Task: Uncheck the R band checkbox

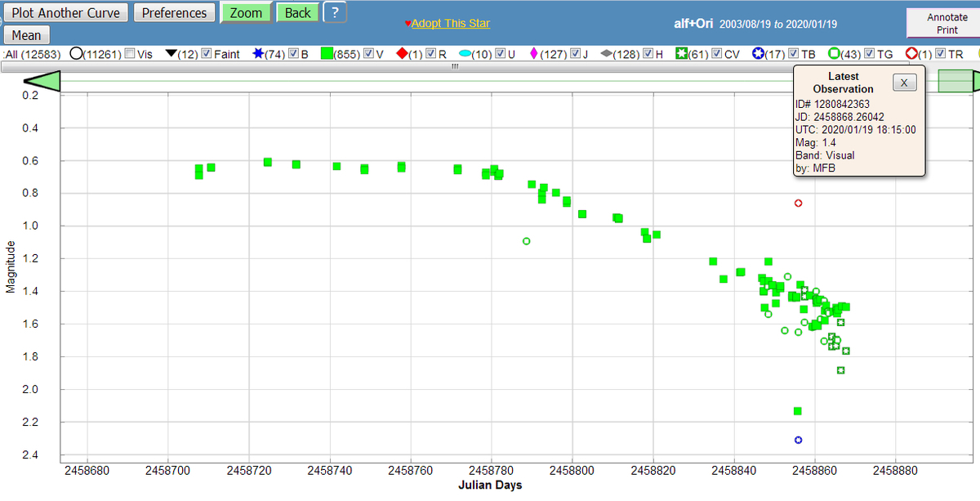Action: 431,54
